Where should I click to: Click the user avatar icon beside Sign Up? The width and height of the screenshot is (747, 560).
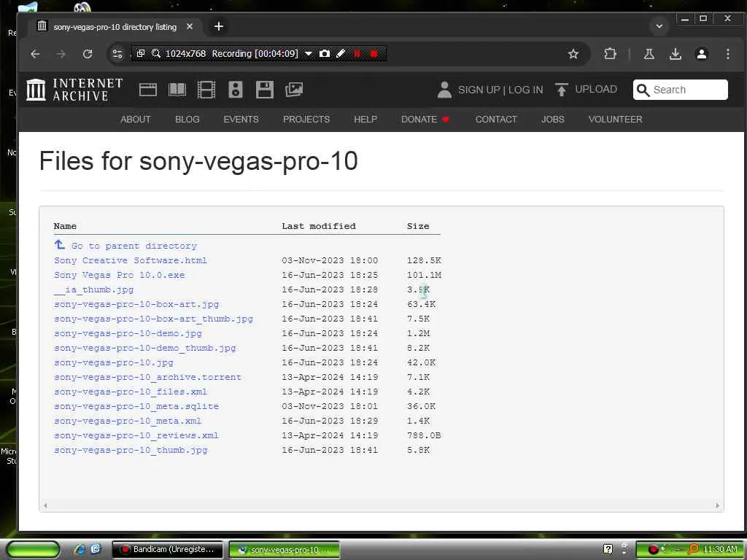click(444, 90)
